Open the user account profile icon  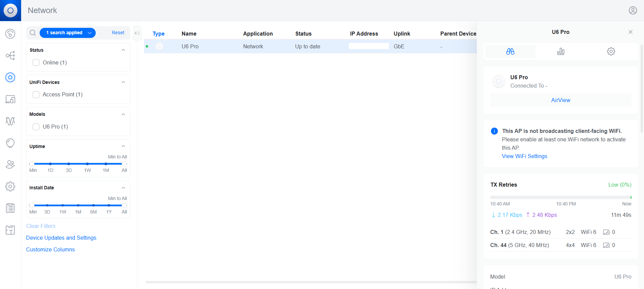(x=633, y=10)
